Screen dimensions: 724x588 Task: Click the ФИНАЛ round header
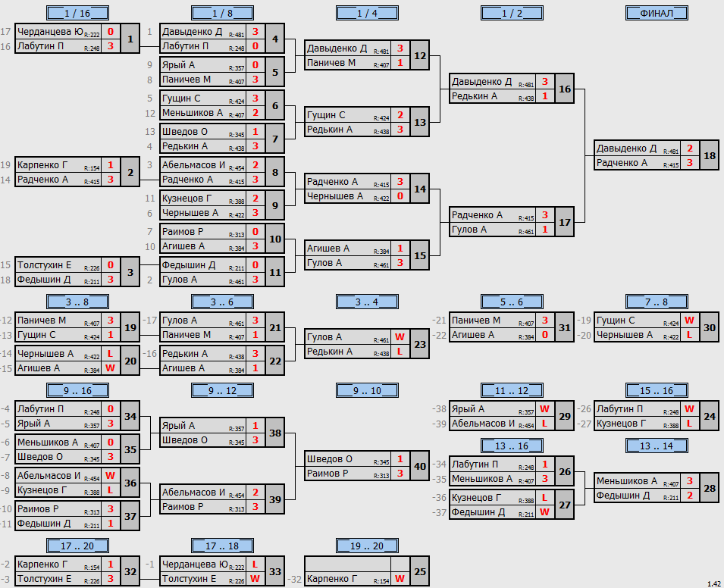click(657, 13)
